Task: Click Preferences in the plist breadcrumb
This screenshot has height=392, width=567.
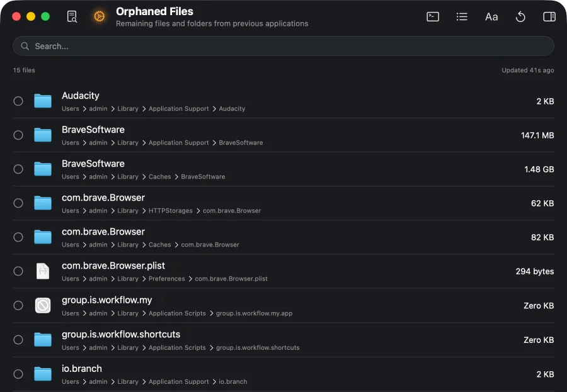Action: (167, 279)
